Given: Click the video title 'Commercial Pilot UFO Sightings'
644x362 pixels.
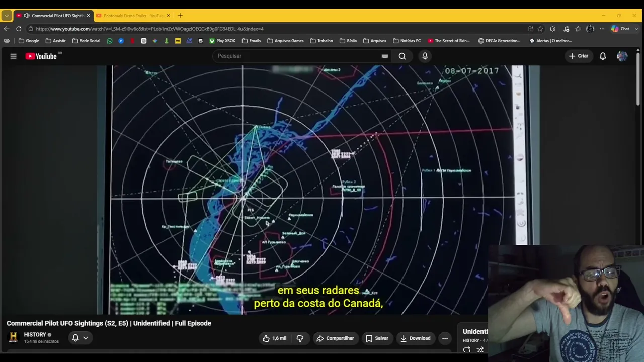Looking at the screenshot, I should [x=109, y=323].
